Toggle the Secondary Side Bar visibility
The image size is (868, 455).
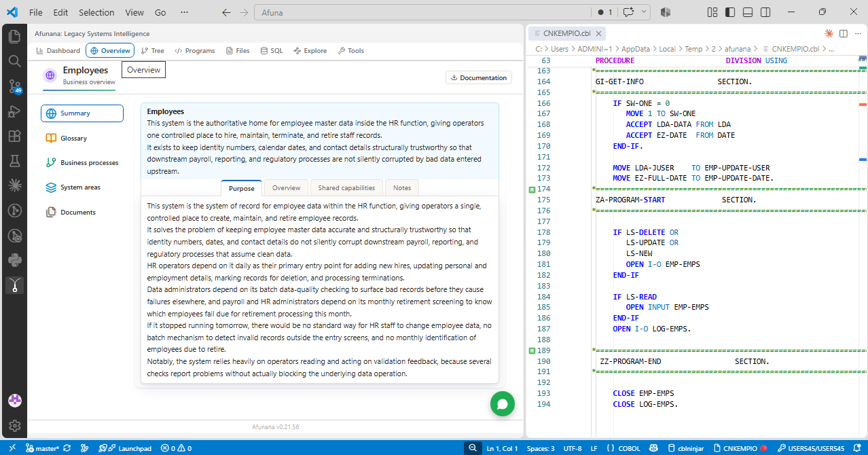(765, 12)
